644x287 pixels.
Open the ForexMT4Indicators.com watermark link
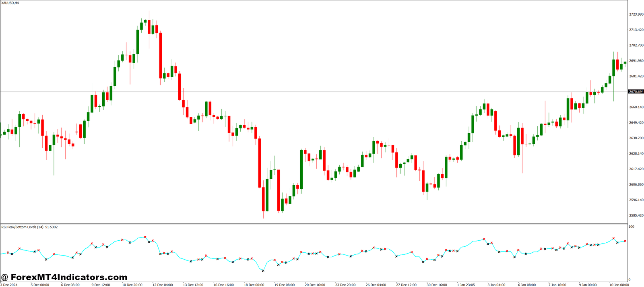pos(64,277)
